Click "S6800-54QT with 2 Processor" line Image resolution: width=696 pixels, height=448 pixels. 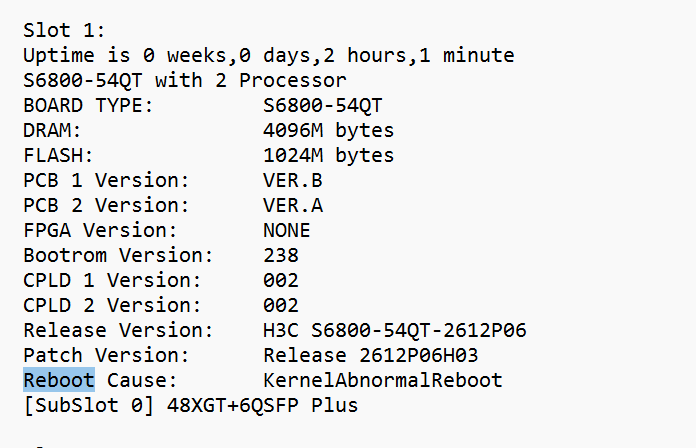pyautogui.click(x=185, y=80)
